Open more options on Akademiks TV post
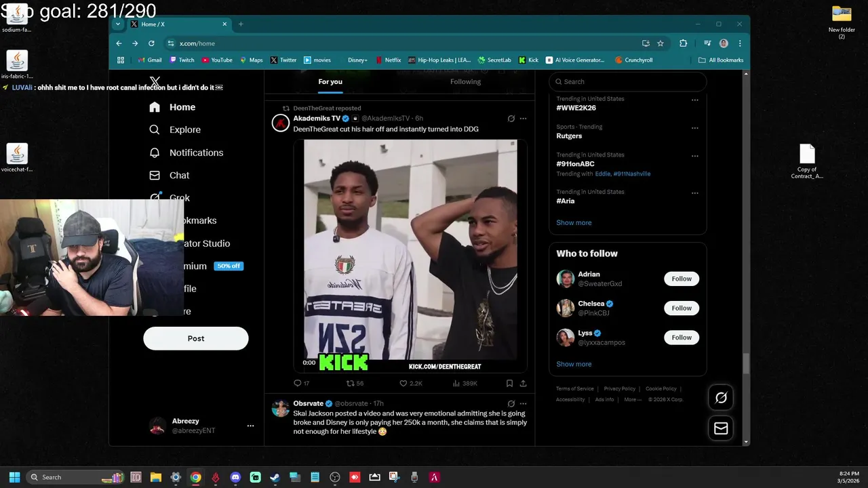 tap(523, 119)
